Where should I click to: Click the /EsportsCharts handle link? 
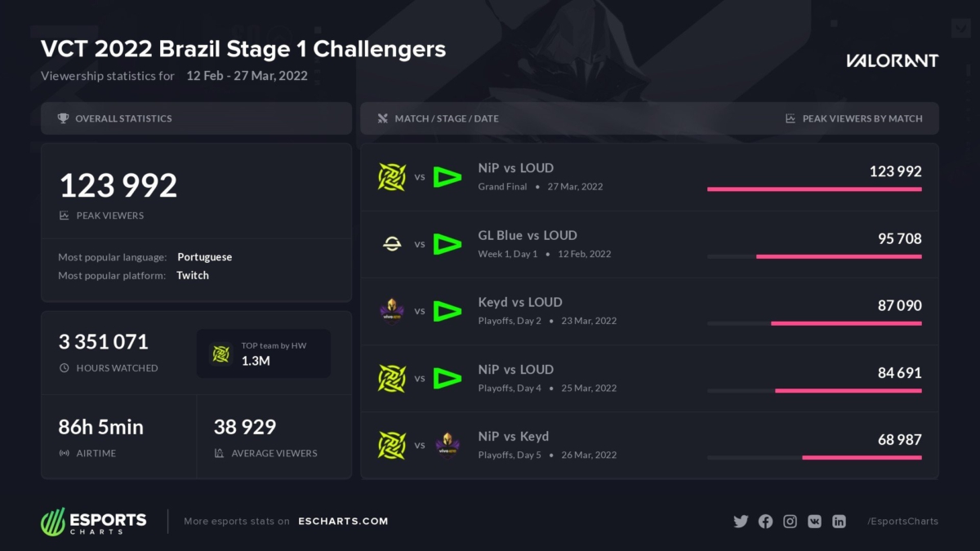tap(902, 522)
